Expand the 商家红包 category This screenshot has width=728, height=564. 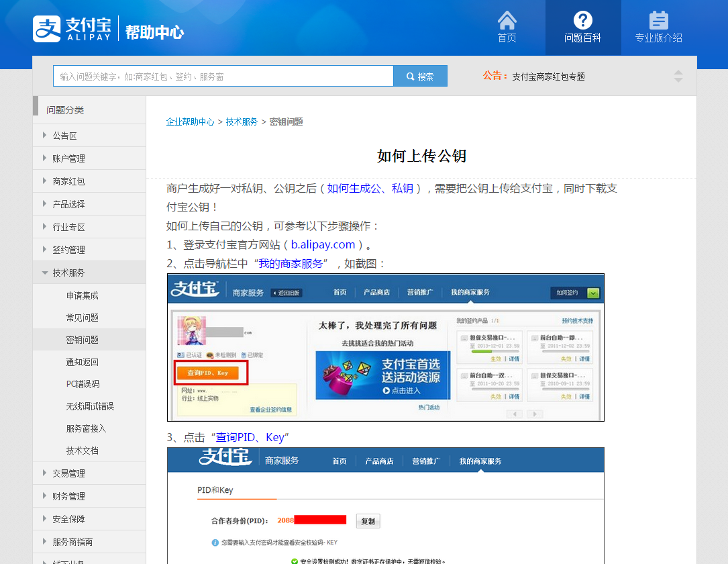coord(89,181)
